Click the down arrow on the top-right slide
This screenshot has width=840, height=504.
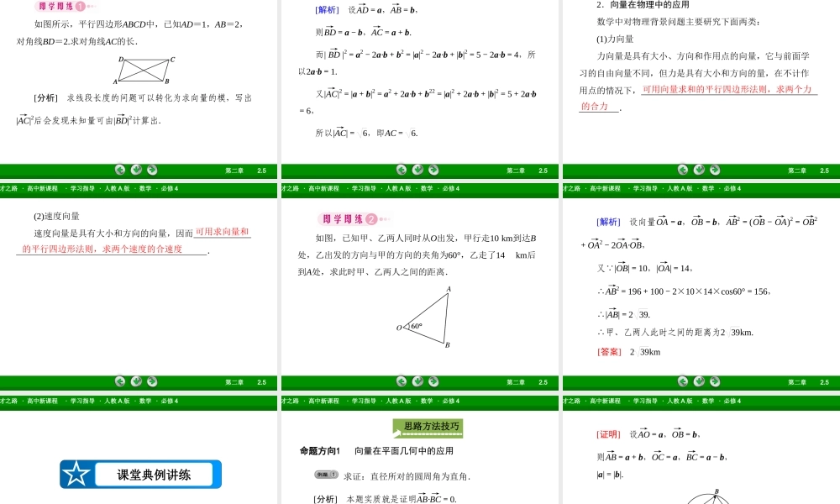tap(699, 170)
